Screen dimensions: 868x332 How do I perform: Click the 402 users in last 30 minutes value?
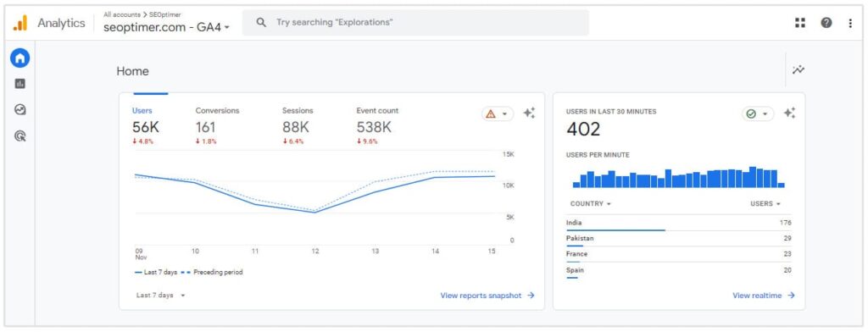pyautogui.click(x=583, y=130)
